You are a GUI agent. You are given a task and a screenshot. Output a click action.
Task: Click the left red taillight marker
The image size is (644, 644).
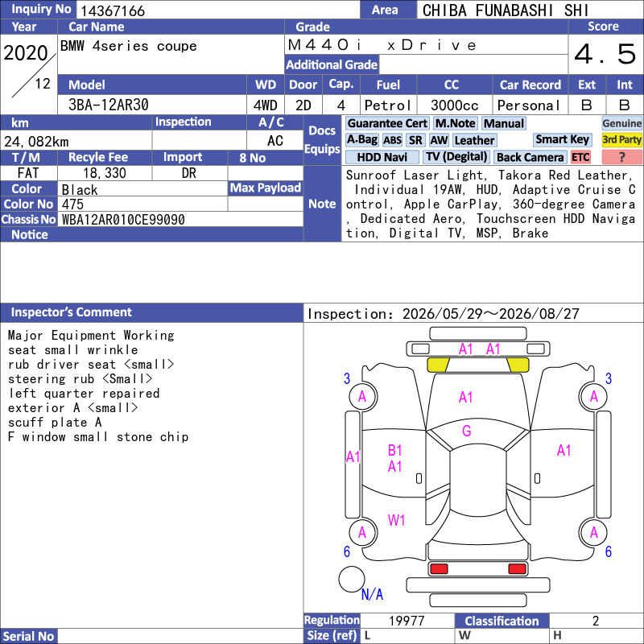click(439, 569)
